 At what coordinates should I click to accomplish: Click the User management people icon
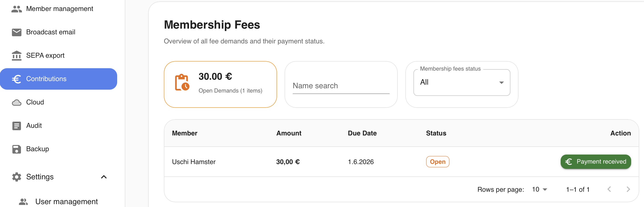[24, 202]
